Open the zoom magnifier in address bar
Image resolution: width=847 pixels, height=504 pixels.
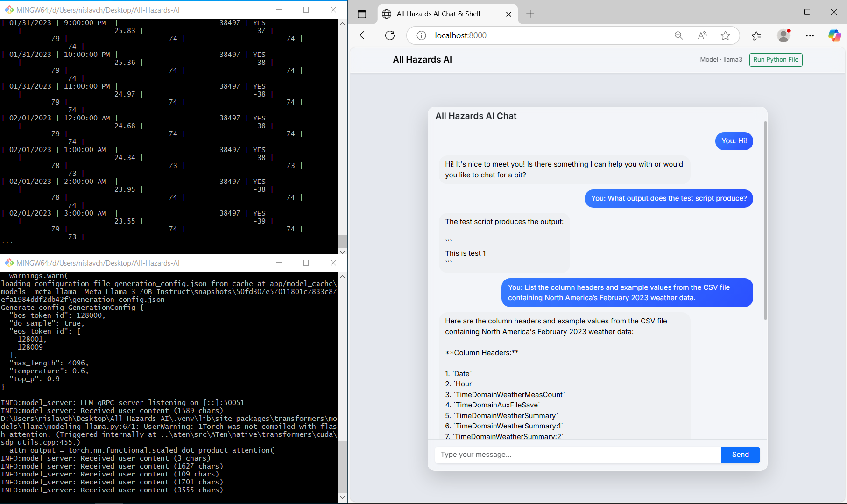pyautogui.click(x=678, y=35)
